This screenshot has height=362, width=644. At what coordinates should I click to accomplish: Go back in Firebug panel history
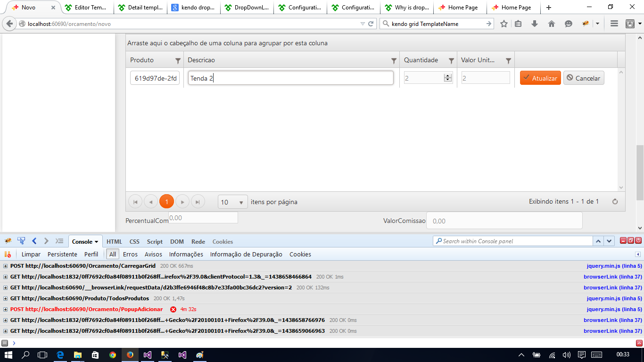coord(34,241)
